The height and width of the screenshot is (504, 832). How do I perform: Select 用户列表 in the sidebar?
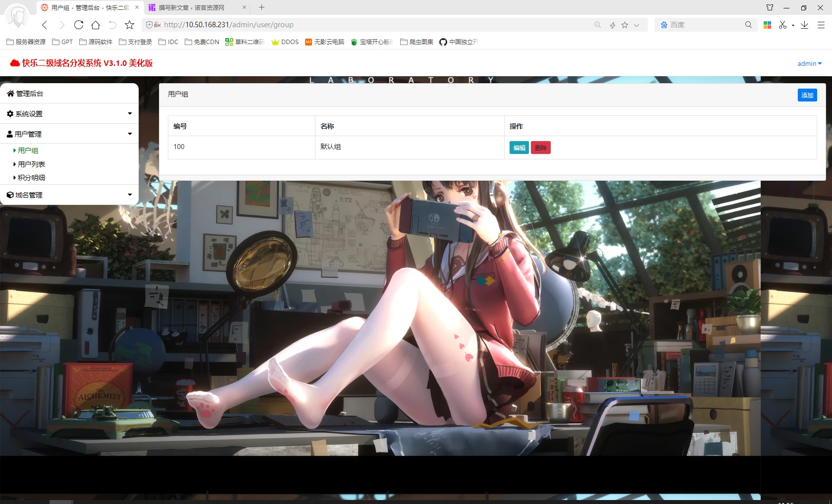(31, 164)
